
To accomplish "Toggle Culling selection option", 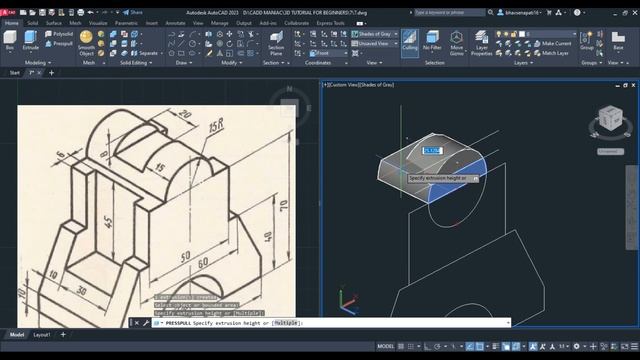I will pos(410,43).
